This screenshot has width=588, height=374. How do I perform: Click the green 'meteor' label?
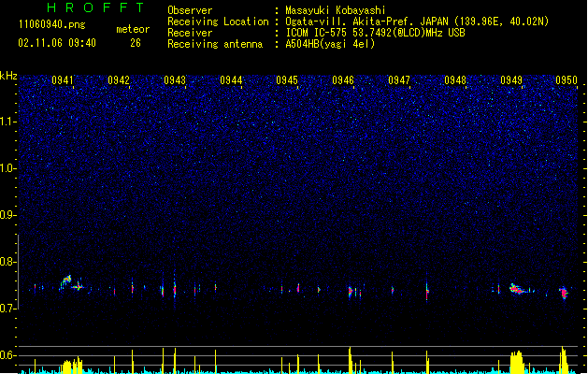(x=133, y=29)
